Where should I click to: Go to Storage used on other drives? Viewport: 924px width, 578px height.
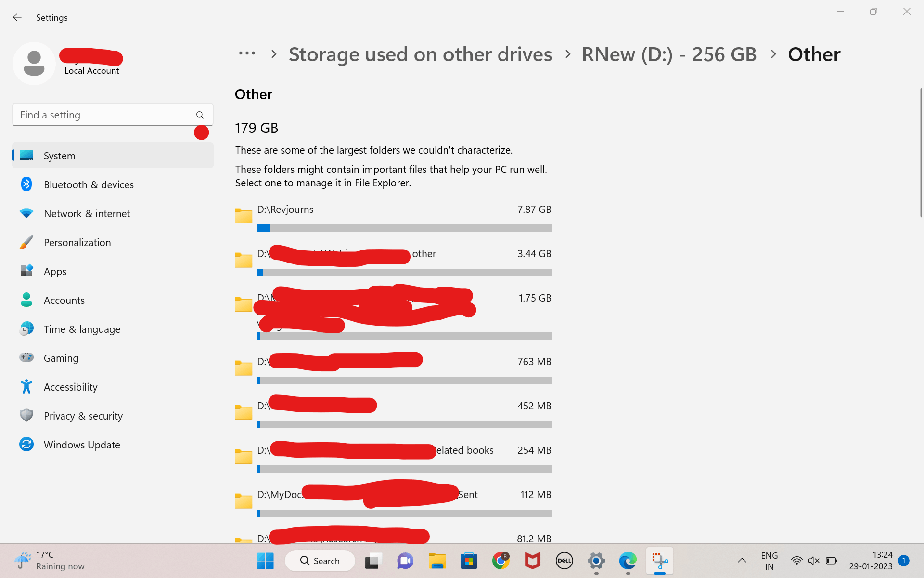coord(420,54)
